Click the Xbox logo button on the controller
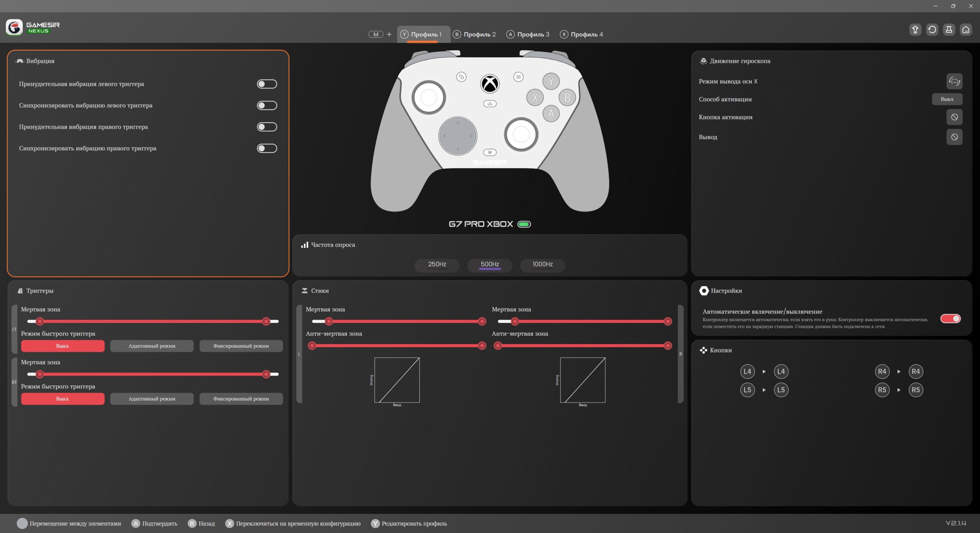This screenshot has height=533, width=980. pos(490,84)
